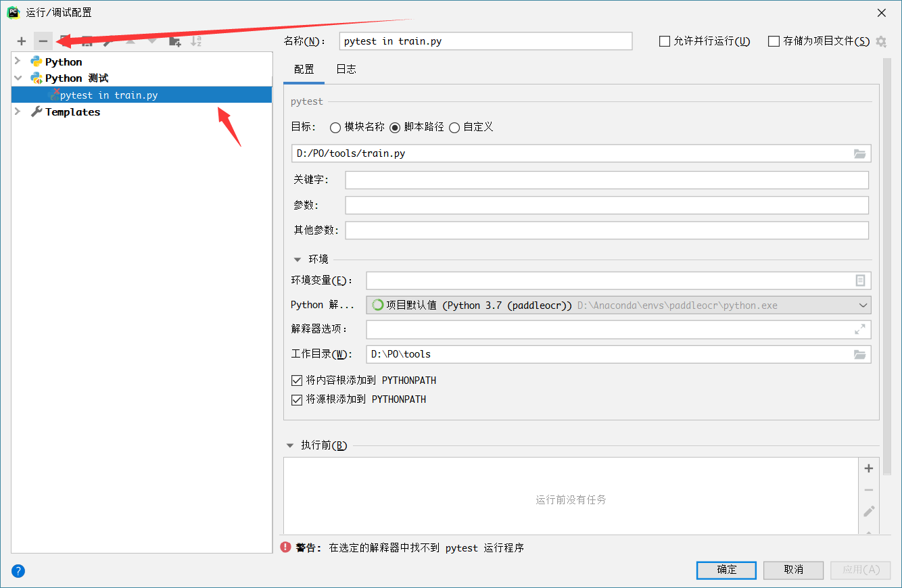This screenshot has width=902, height=588.
Task: Collapse the 环境 section
Action: [x=297, y=259]
